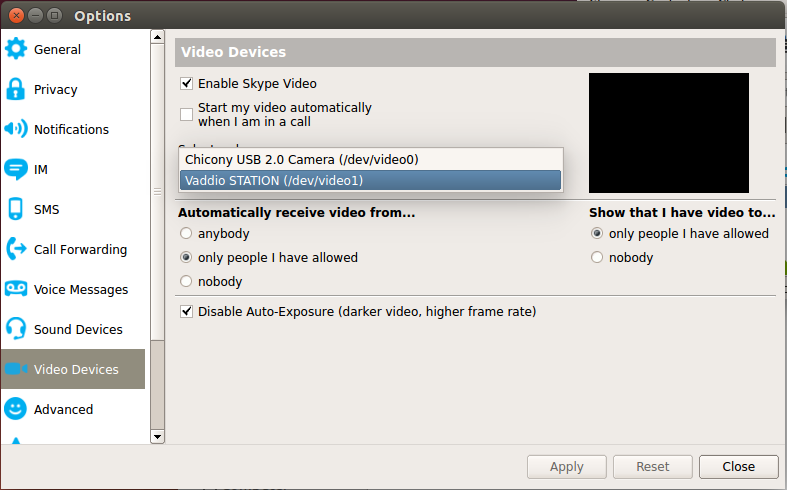Viewport: 787px width, 490px height.
Task: Choose only people I have allowed under Show video
Action: coord(597,233)
